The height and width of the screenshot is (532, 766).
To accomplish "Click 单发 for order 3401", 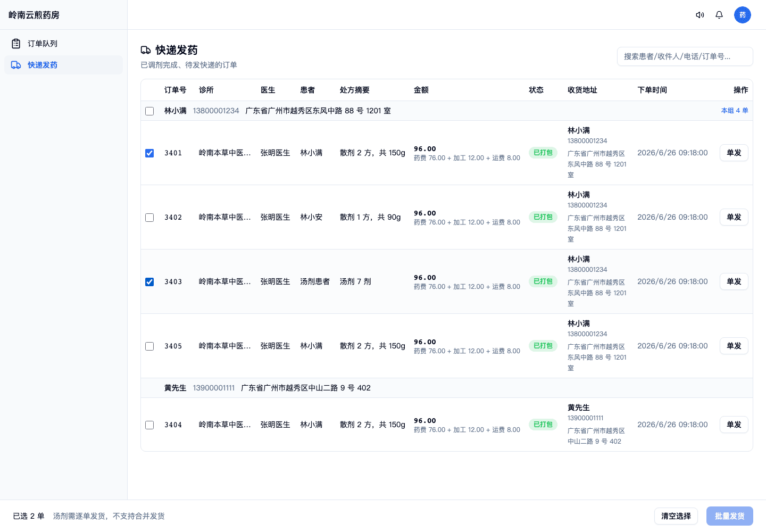I will [734, 153].
